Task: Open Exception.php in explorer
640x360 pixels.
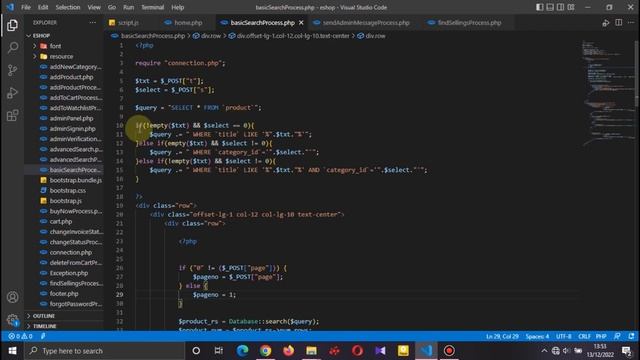Action: click(x=69, y=273)
